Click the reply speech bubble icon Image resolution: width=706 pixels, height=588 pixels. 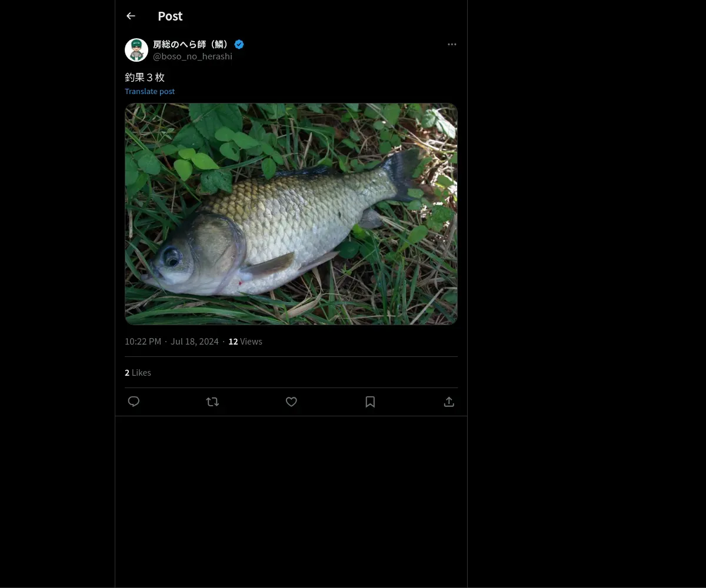(x=134, y=402)
